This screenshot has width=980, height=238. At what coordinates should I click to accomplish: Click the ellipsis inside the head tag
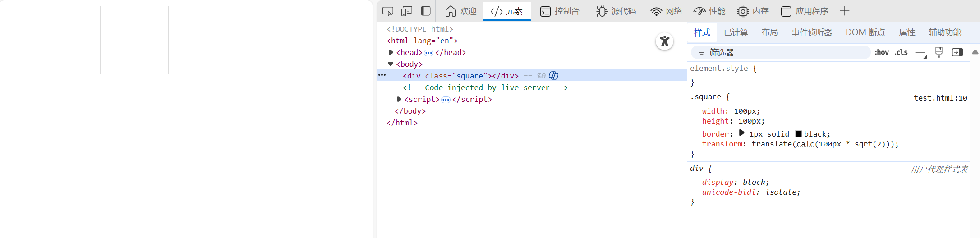point(428,53)
